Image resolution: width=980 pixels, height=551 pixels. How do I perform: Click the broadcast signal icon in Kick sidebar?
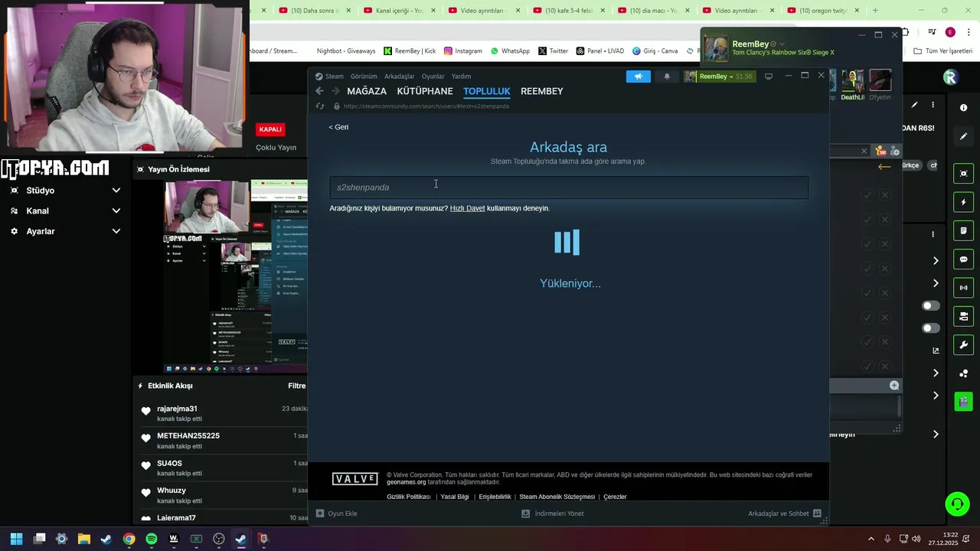[963, 288]
